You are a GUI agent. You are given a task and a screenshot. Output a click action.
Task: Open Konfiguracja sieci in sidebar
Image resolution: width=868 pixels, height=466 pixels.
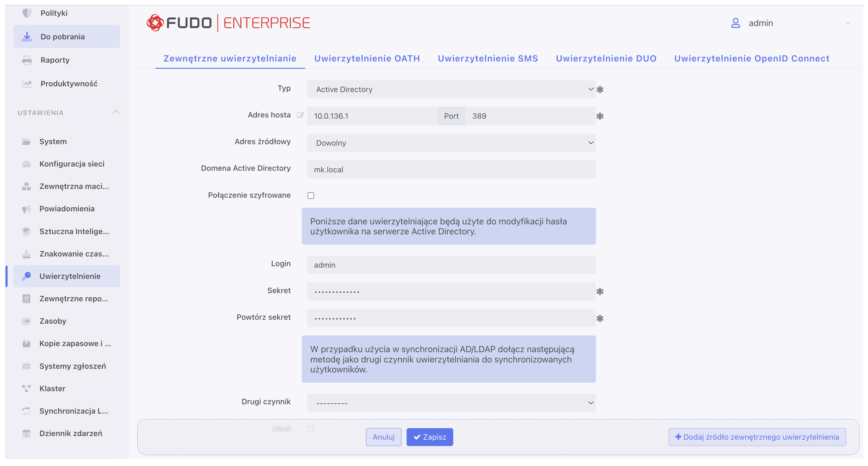pos(66,164)
